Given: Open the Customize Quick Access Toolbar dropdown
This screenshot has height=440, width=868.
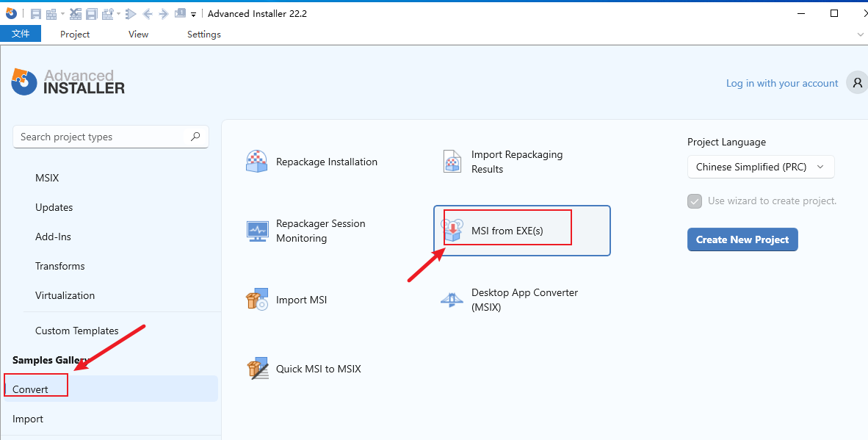Looking at the screenshot, I should tap(193, 15).
